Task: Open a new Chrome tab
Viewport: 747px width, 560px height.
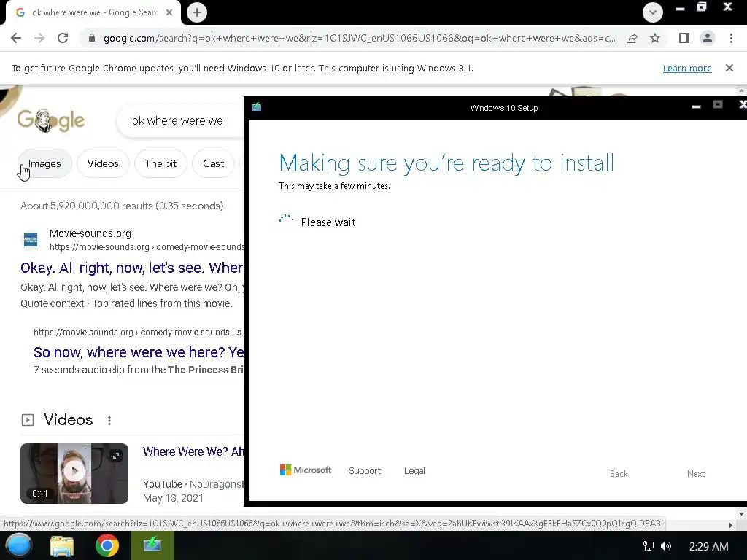Action: click(197, 12)
